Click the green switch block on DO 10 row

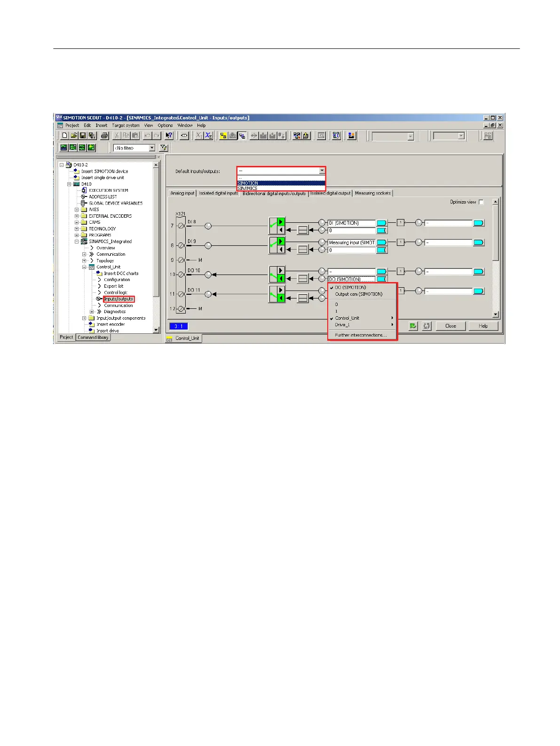click(277, 275)
